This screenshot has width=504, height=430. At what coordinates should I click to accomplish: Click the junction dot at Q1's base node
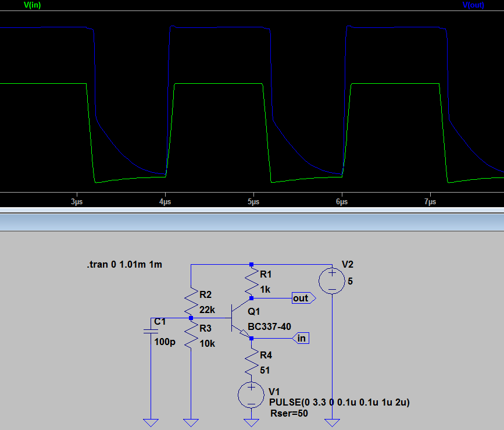point(191,318)
